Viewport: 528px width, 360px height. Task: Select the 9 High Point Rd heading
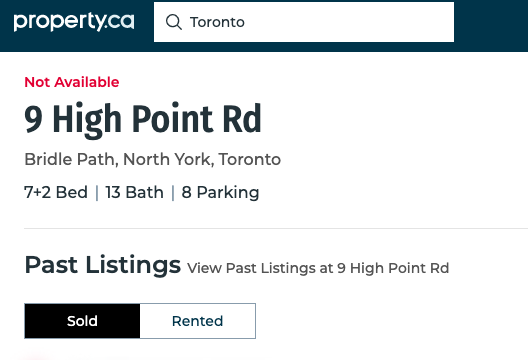(x=143, y=120)
